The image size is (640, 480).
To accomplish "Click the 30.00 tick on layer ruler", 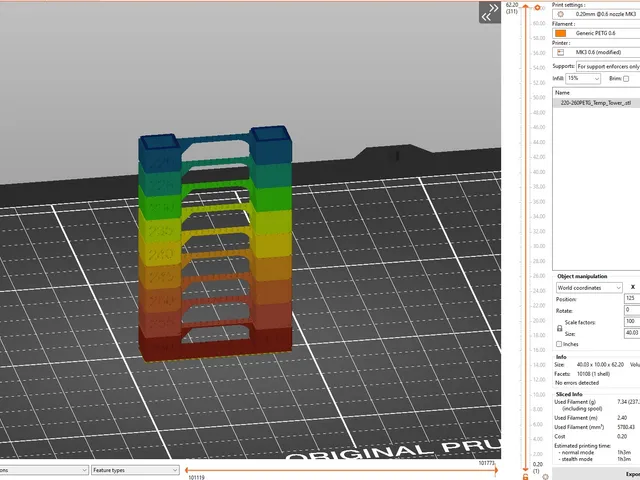I will pos(539,246).
